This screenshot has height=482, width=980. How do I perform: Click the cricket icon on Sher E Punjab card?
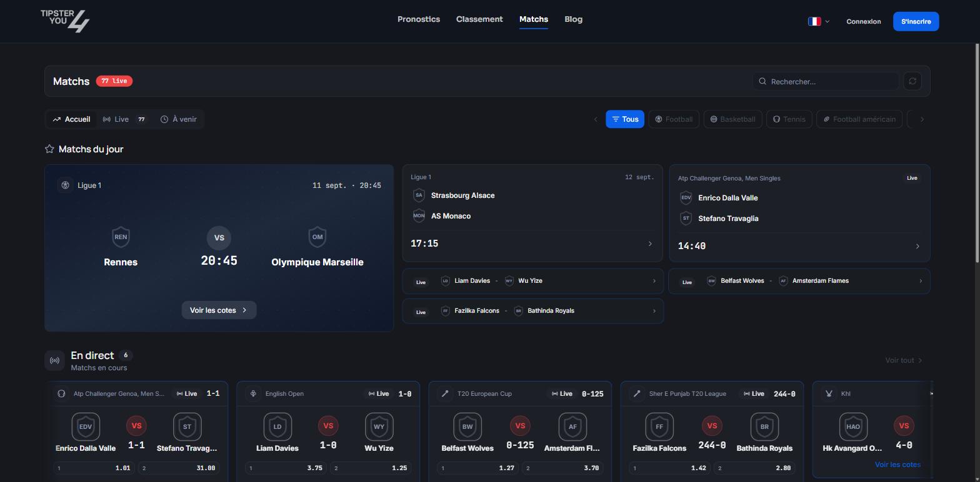pos(637,393)
